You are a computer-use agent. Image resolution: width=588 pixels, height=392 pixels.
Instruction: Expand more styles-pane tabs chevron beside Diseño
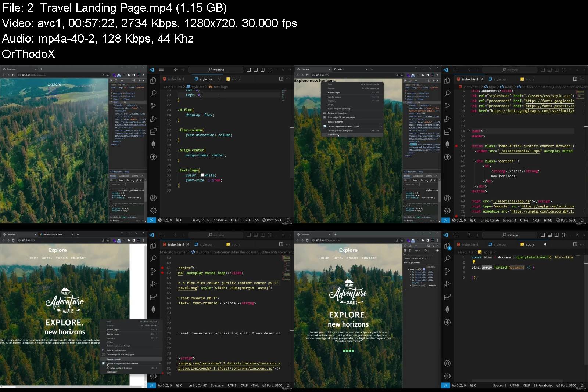click(x=435, y=176)
